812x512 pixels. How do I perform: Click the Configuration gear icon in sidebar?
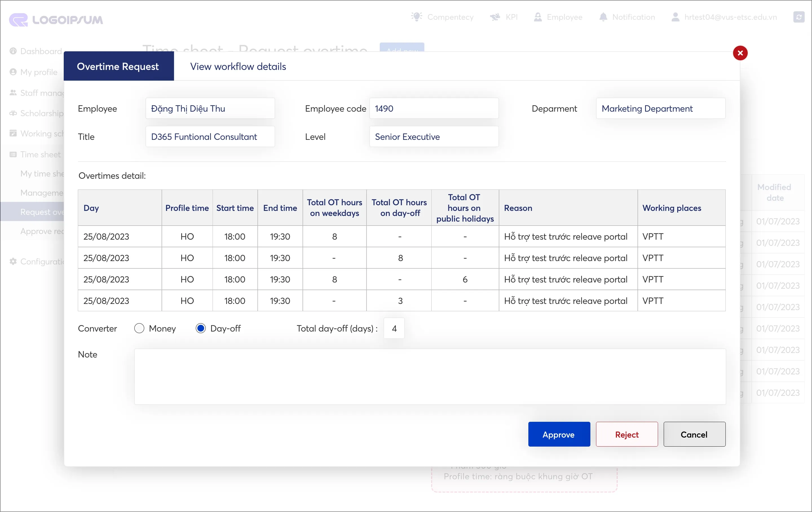(x=13, y=261)
